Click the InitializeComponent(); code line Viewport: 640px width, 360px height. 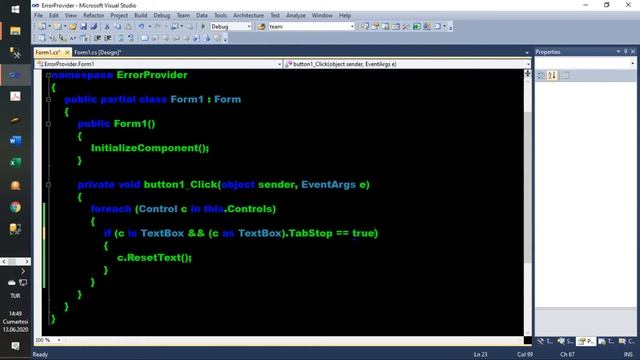coord(150,148)
